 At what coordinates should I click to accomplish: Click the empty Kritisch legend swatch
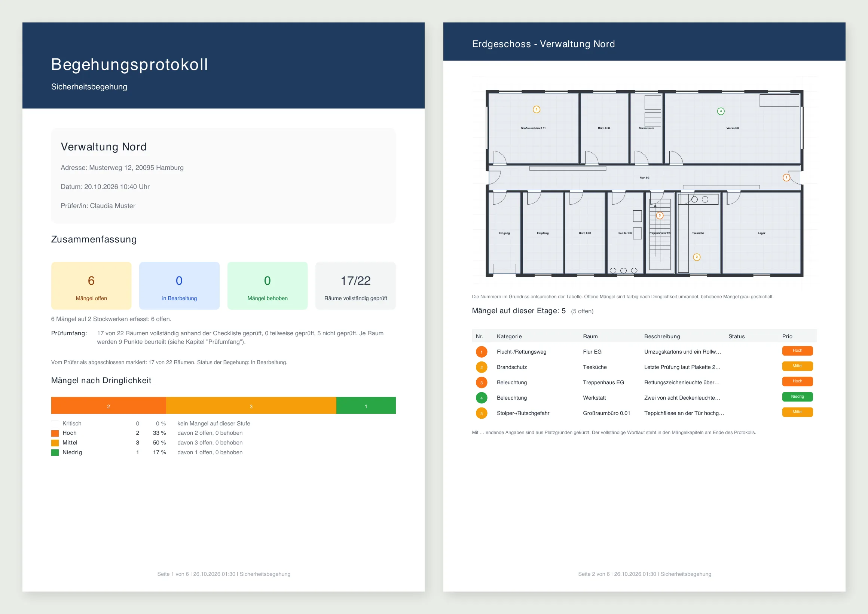(55, 424)
